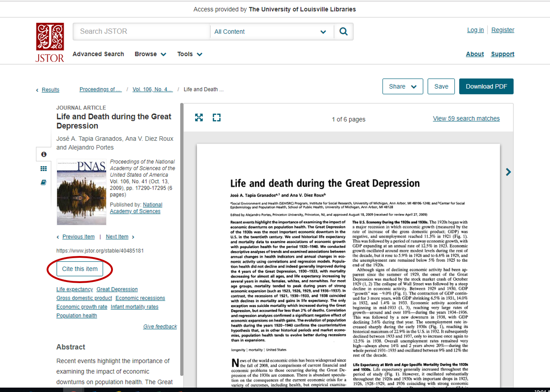Click View 59 search matches
The height and width of the screenshot is (392, 550).
tap(466, 118)
